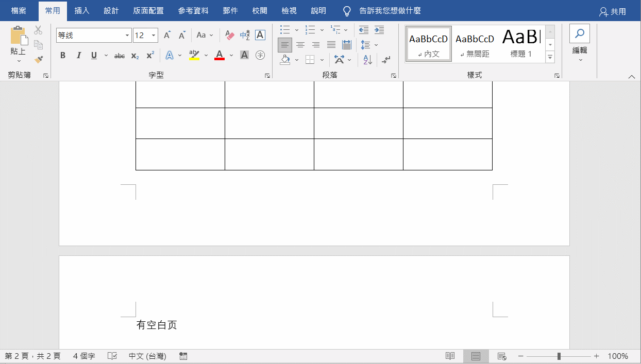
Task: Switch to the 參考資料 tab
Action: click(x=193, y=11)
